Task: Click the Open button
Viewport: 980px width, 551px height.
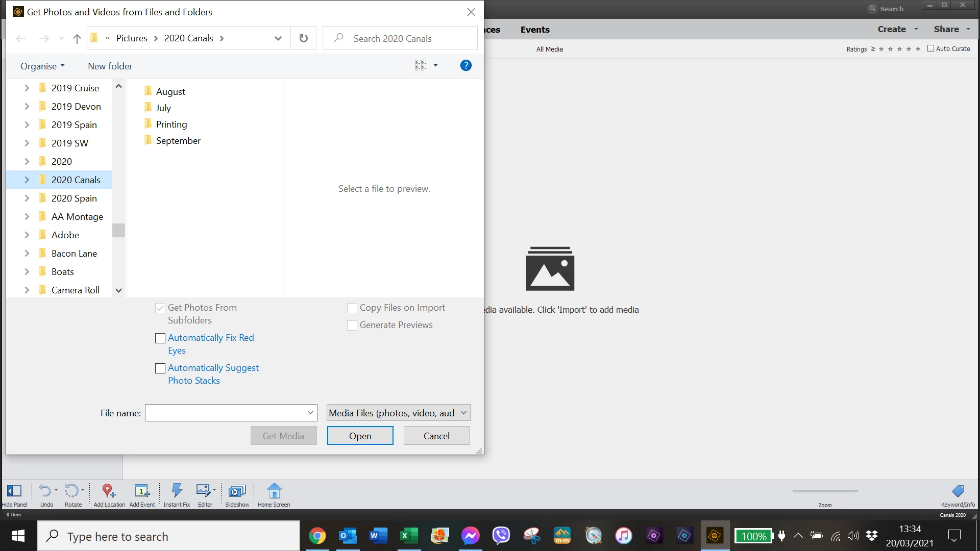Action: (x=360, y=436)
